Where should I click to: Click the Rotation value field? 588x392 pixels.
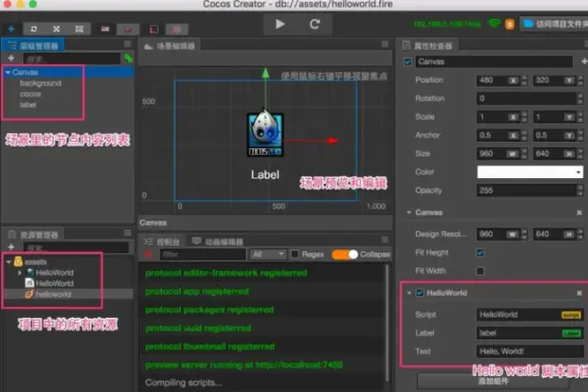pos(527,98)
